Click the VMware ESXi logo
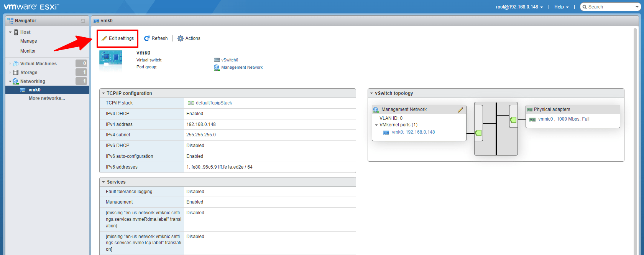 coord(31,7)
